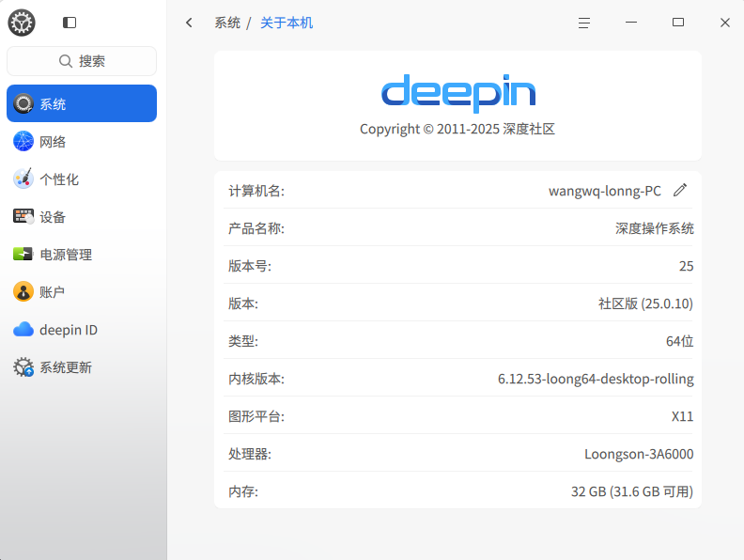Close the Control Center window
Screen dimensions: 744x560
point(725,23)
